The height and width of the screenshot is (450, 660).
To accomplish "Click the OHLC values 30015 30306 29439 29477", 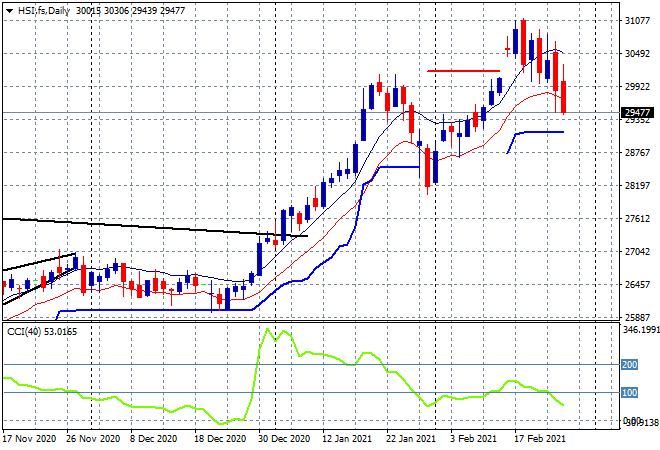I will click(130, 11).
